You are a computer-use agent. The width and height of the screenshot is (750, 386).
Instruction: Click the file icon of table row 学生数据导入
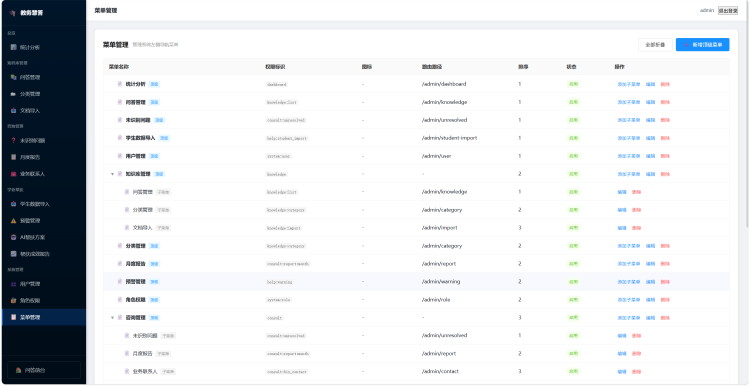pyautogui.click(x=120, y=138)
